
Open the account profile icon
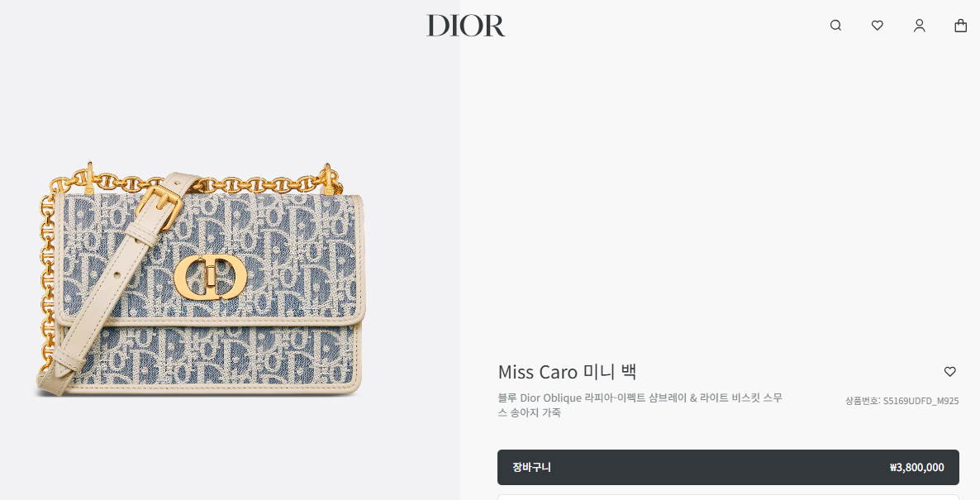pyautogui.click(x=920, y=26)
